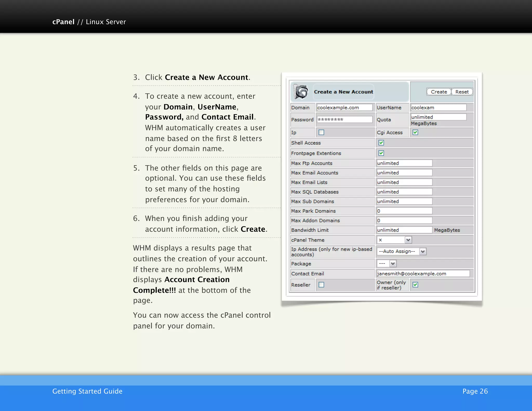This screenshot has width=532, height=411.
Task: Click the Reset button
Action: tap(462, 92)
